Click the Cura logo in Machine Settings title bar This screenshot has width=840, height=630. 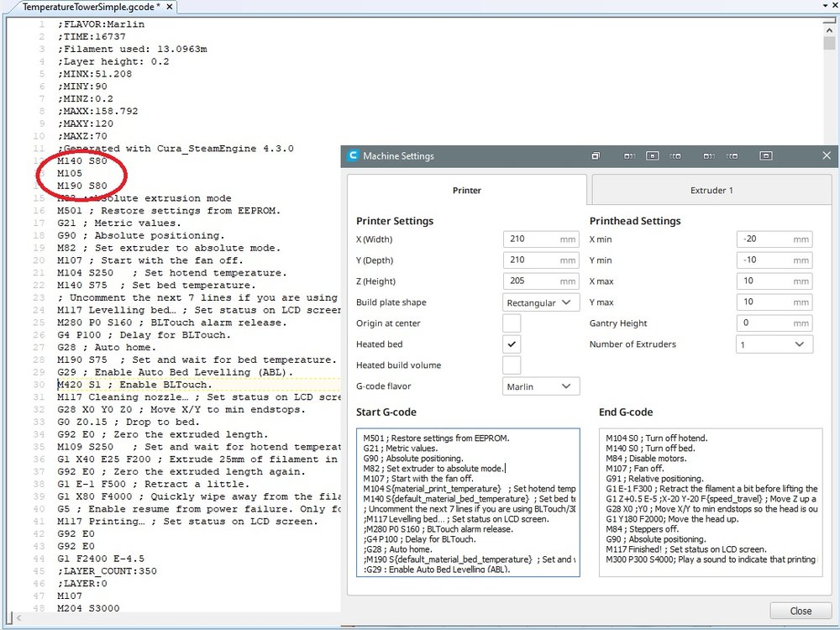click(353, 156)
